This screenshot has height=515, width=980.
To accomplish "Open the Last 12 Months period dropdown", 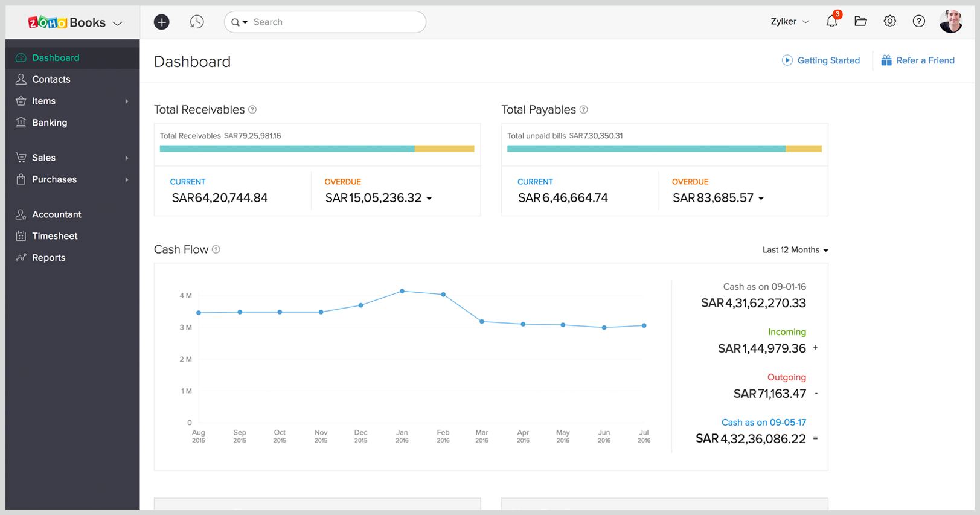I will (x=795, y=250).
